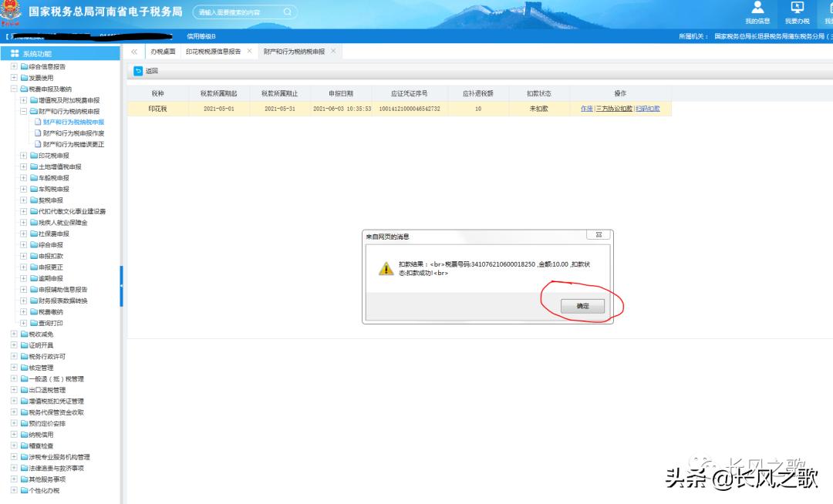Viewport: 833px width, 504px height.
Task: Click the 代扣代缴文化事业建设费 folder icon
Action: 33,211
